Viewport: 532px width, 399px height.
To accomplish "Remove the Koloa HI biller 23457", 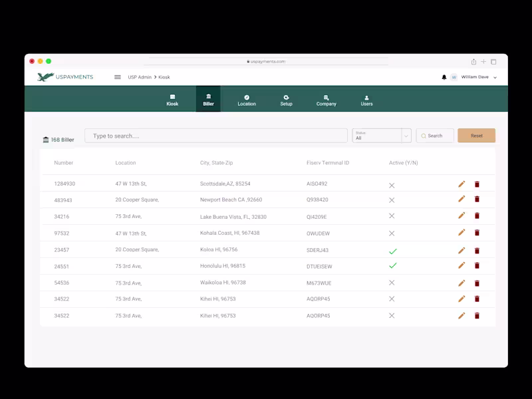I will click(477, 251).
